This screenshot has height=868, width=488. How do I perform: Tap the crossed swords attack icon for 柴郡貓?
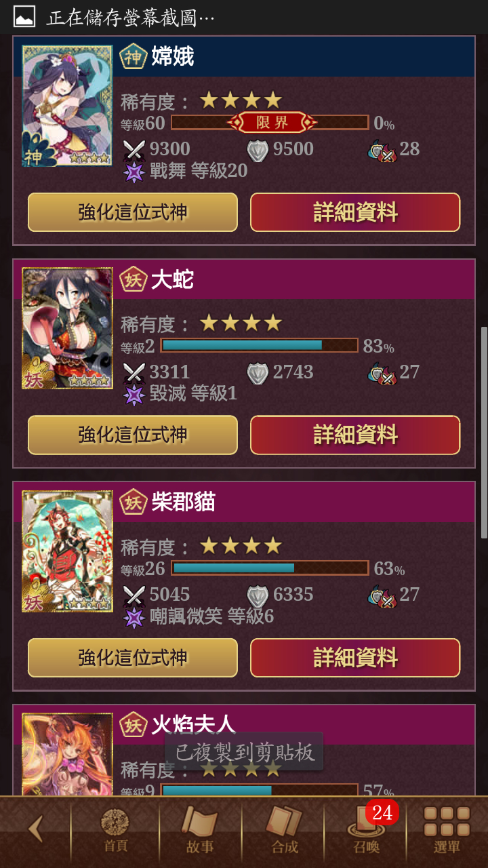pyautogui.click(x=134, y=595)
